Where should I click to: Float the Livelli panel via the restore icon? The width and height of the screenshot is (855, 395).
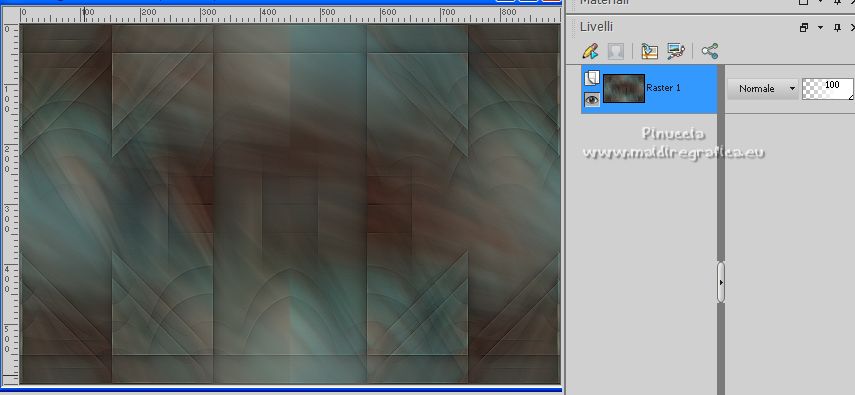coord(804,27)
